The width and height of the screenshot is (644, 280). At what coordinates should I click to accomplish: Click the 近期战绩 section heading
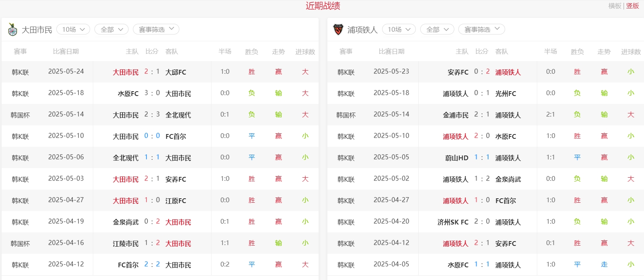323,6
